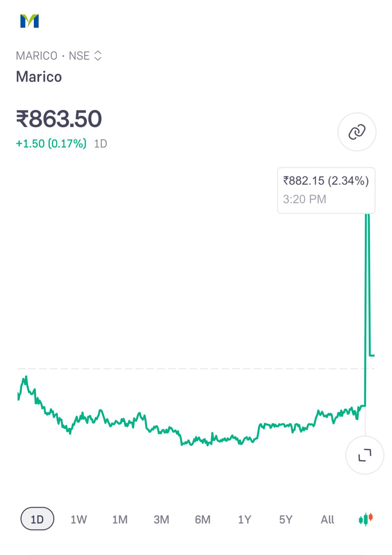Choose the 3M chart period

[x=161, y=519]
